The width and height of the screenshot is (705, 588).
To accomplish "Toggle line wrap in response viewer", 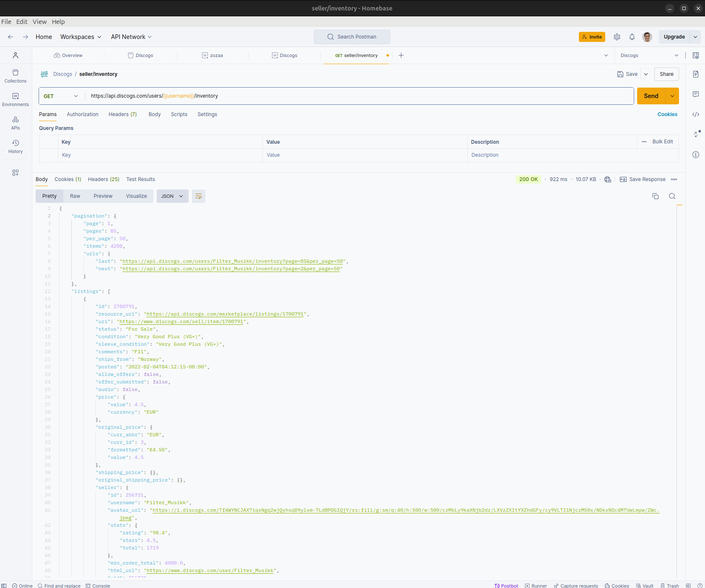I will pyautogui.click(x=199, y=196).
